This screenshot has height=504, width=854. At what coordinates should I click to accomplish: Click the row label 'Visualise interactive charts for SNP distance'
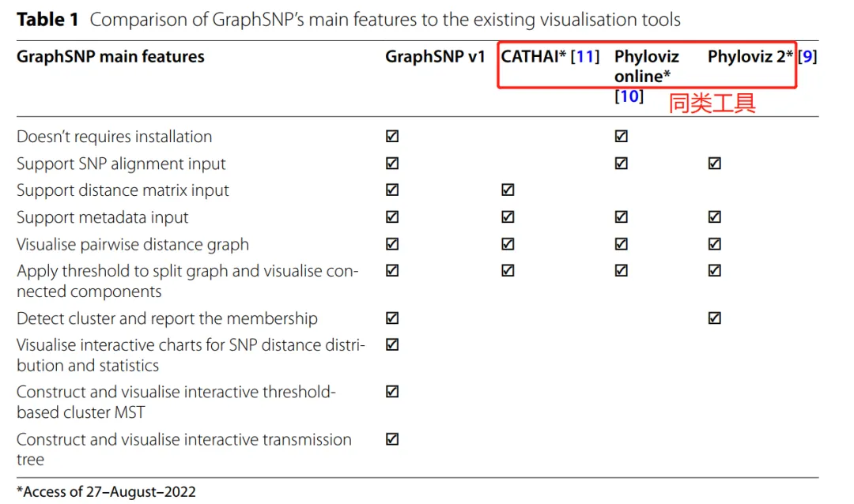click(x=191, y=355)
